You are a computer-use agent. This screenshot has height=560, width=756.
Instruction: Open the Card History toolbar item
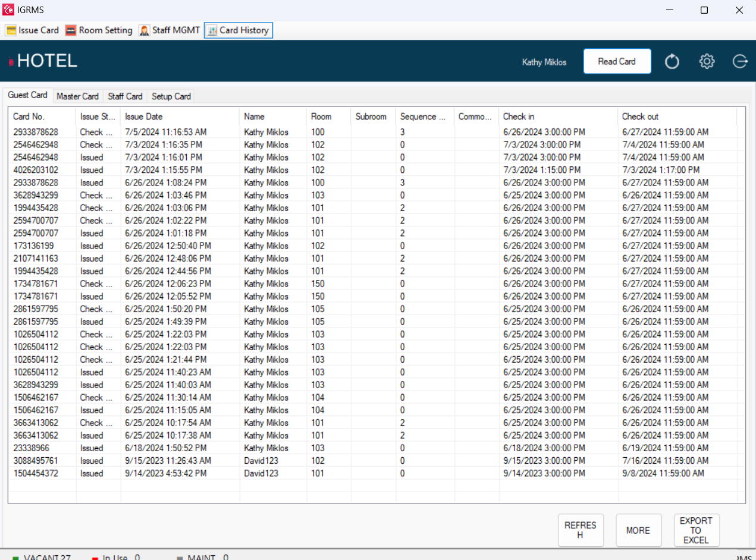click(x=238, y=30)
